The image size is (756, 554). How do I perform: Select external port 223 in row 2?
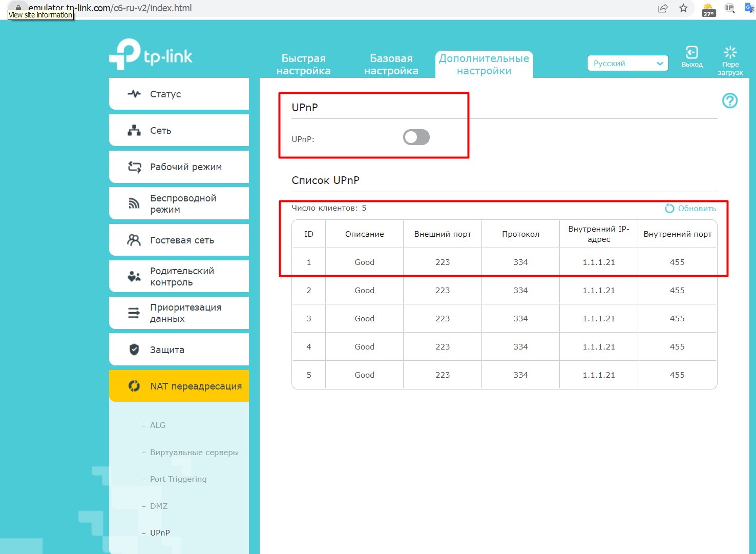point(443,291)
